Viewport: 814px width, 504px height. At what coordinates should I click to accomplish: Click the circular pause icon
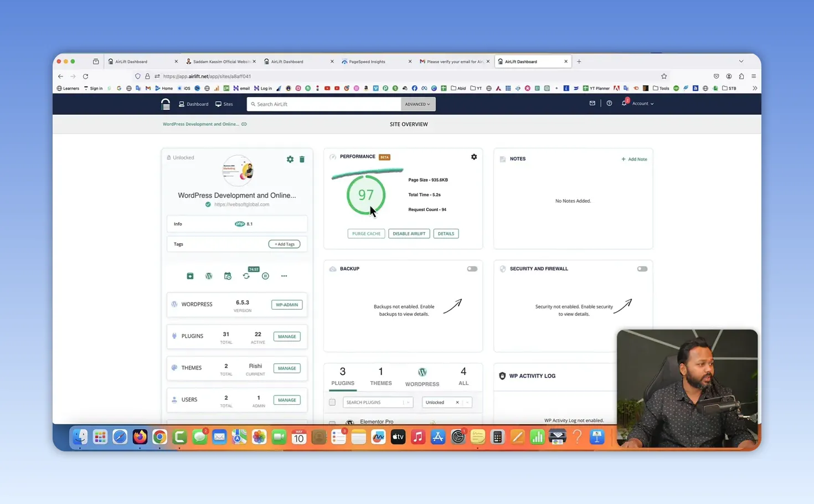pyautogui.click(x=265, y=276)
